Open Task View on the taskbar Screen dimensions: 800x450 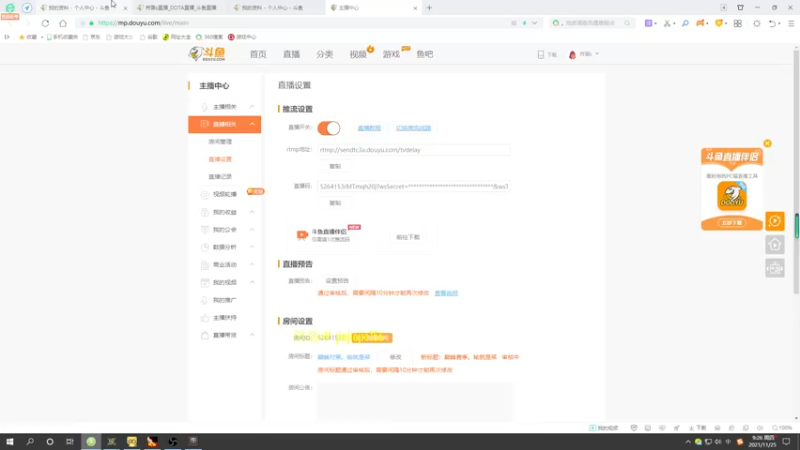point(70,441)
